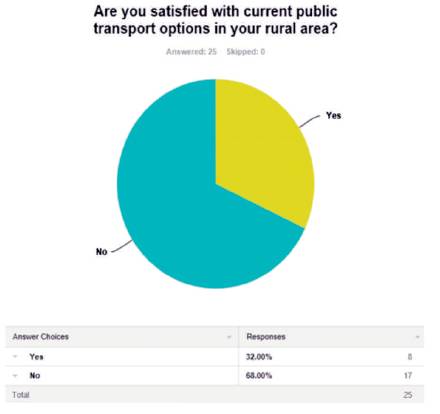Screen dimensions: 440x414
Task: Click the 32.00% response value
Action: [x=259, y=357]
